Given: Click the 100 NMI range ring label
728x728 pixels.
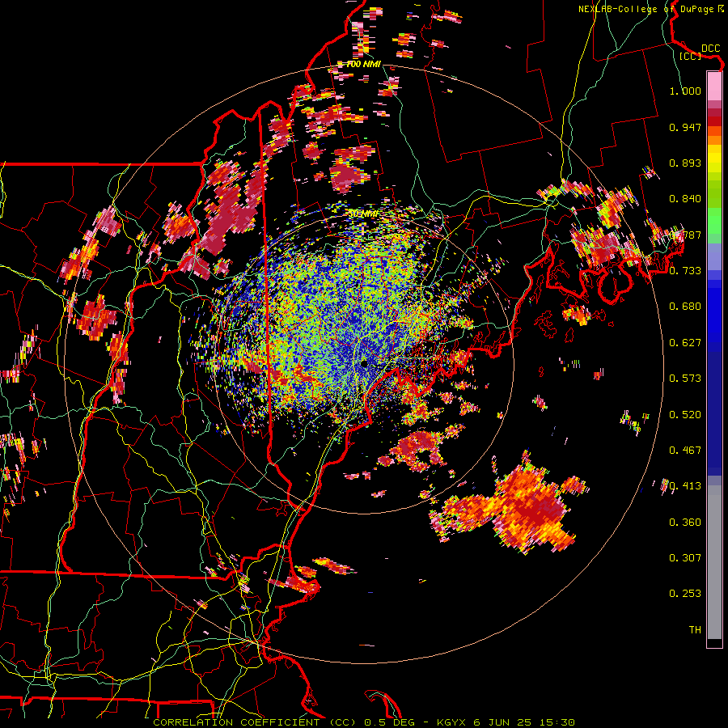Looking at the screenshot, I should pos(363,64).
